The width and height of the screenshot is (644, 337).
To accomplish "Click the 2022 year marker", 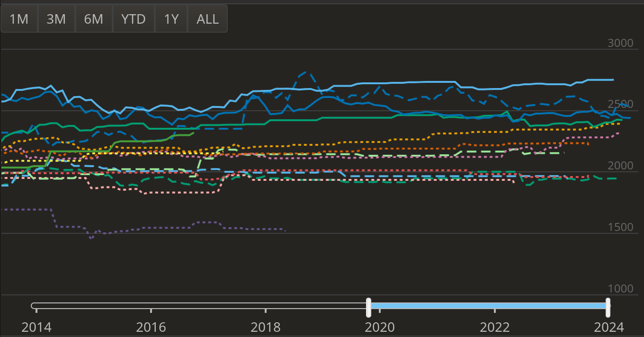I will click(495, 327).
